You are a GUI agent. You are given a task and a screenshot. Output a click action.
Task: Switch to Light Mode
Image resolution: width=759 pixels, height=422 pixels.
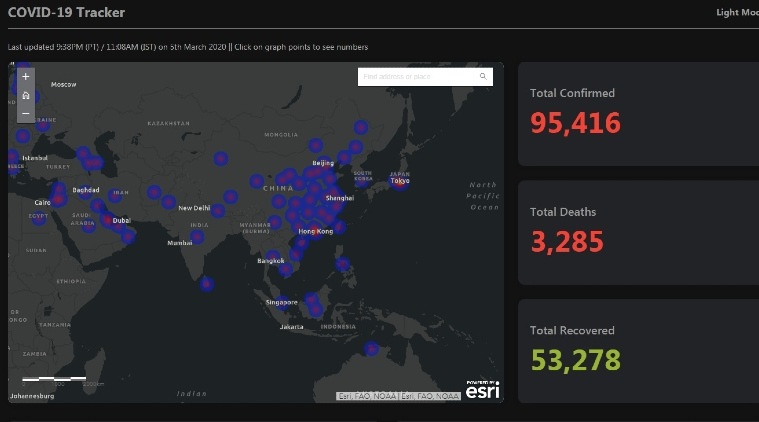736,13
